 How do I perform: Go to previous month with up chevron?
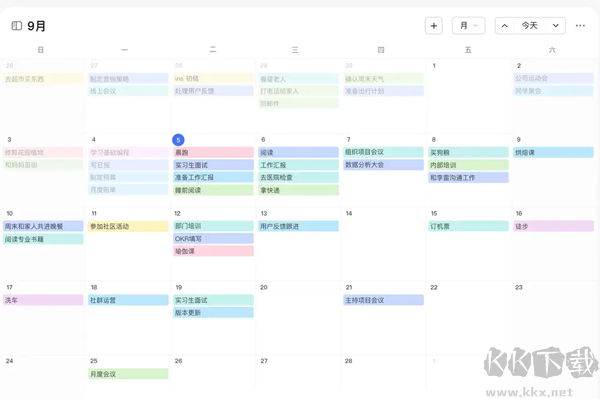point(504,26)
